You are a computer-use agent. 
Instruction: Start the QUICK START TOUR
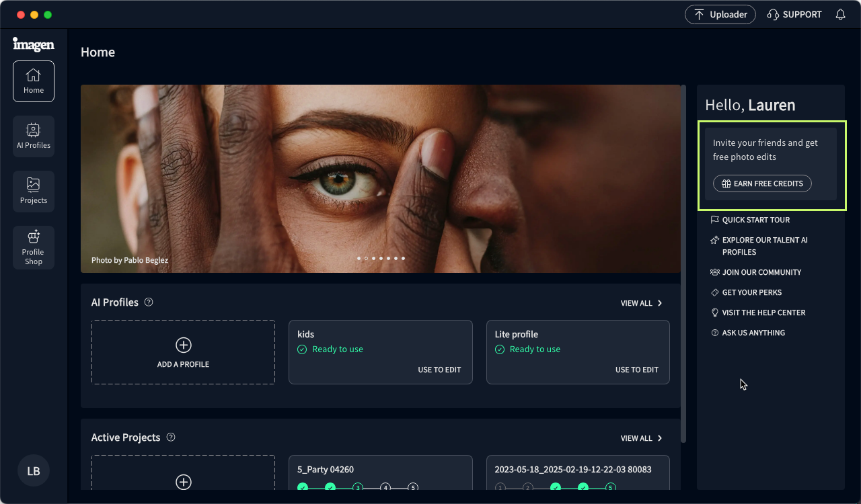pyautogui.click(x=750, y=220)
